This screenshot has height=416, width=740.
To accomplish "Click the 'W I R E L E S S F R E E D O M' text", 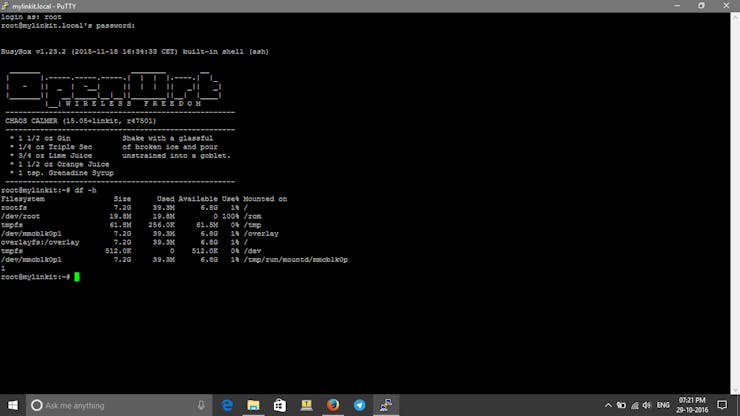I will [134, 103].
